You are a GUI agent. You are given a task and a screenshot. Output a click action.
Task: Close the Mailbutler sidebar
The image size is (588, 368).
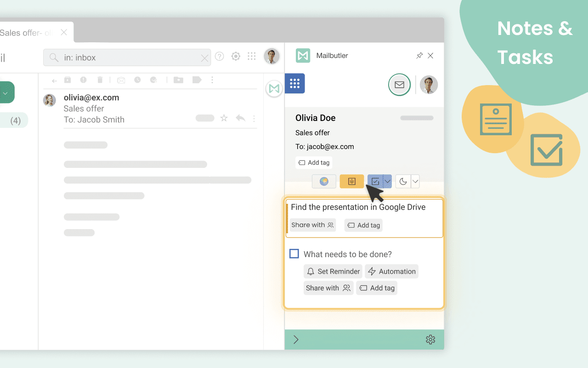430,56
